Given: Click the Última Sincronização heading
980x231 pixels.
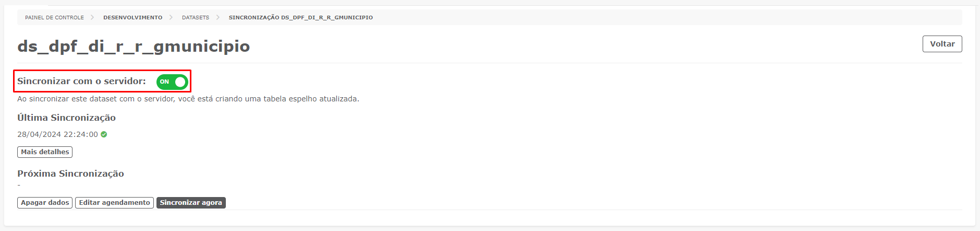Looking at the screenshot, I should (x=66, y=118).
